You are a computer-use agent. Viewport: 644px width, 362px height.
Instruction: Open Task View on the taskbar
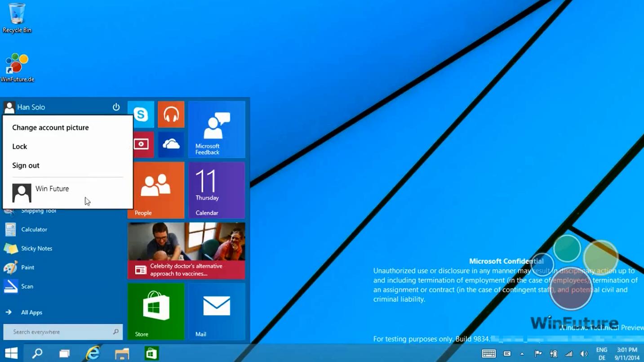pos(65,353)
